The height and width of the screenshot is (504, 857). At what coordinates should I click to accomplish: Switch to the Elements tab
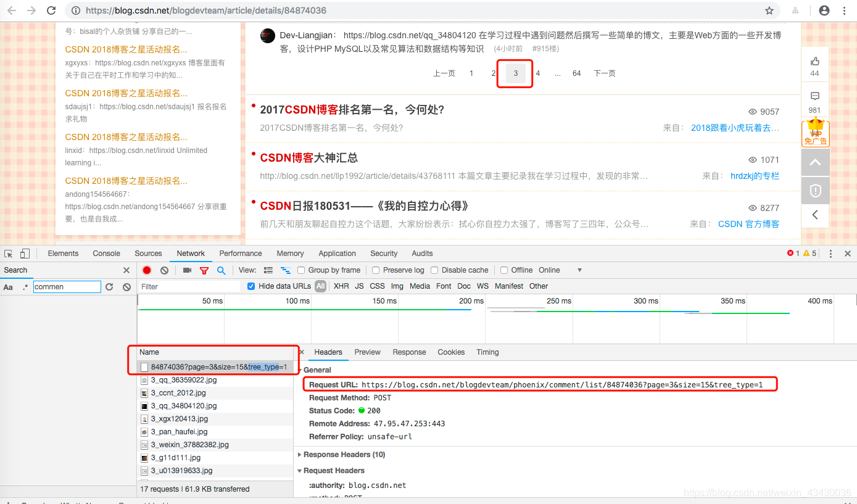point(63,254)
